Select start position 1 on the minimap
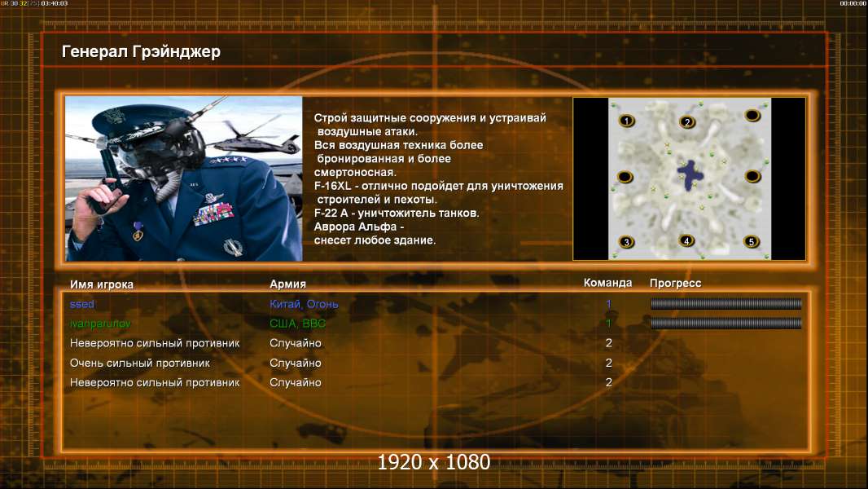Viewport: 868px width, 489px height. (x=627, y=120)
